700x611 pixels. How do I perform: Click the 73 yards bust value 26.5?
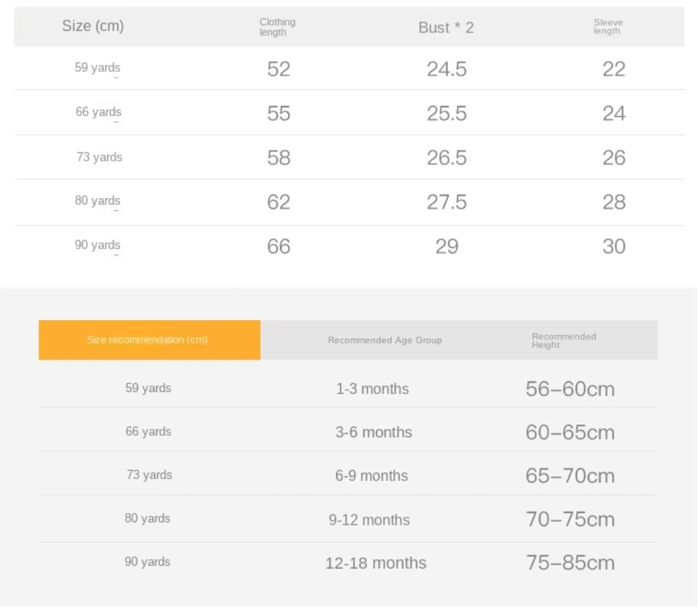[447, 158]
